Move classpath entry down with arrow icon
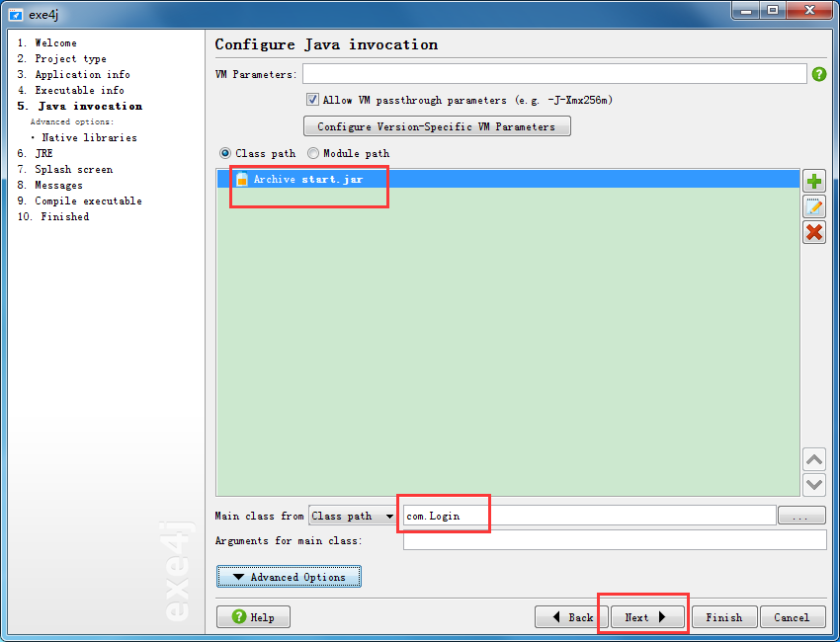Viewport: 840px width, 642px height. click(813, 485)
